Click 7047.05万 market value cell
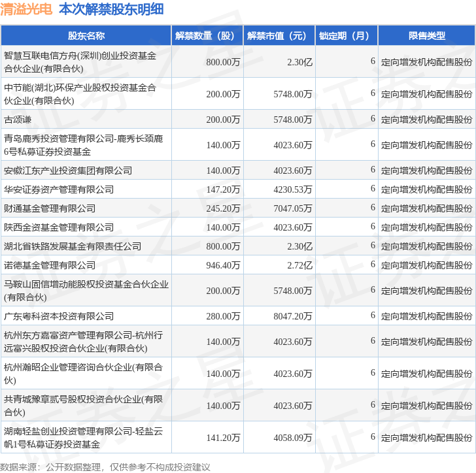 point(293,208)
